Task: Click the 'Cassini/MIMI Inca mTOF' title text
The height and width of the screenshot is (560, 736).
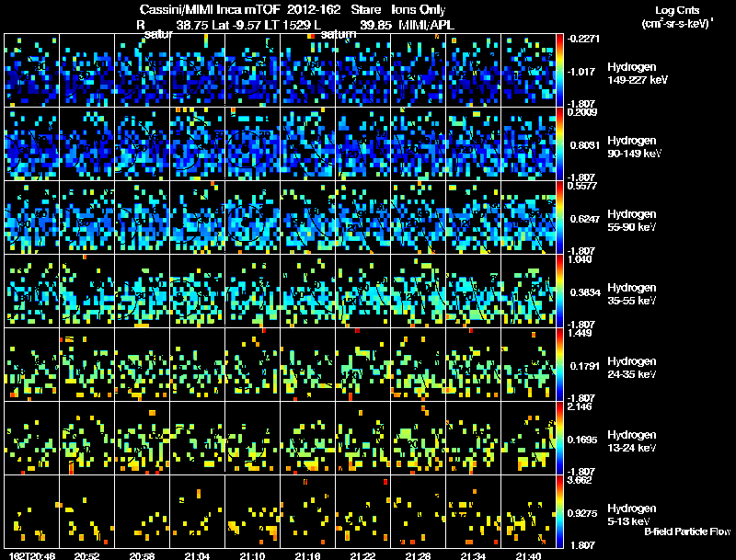Action: click(x=210, y=9)
